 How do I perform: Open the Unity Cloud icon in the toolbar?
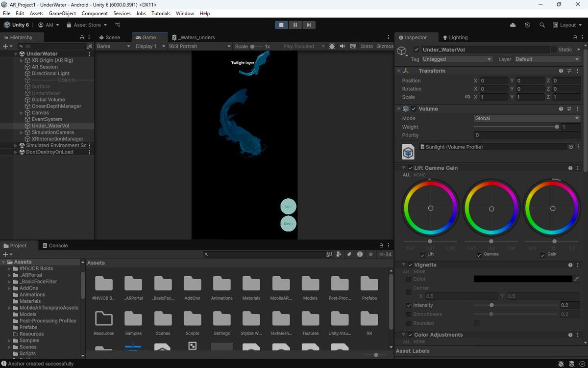click(513, 25)
